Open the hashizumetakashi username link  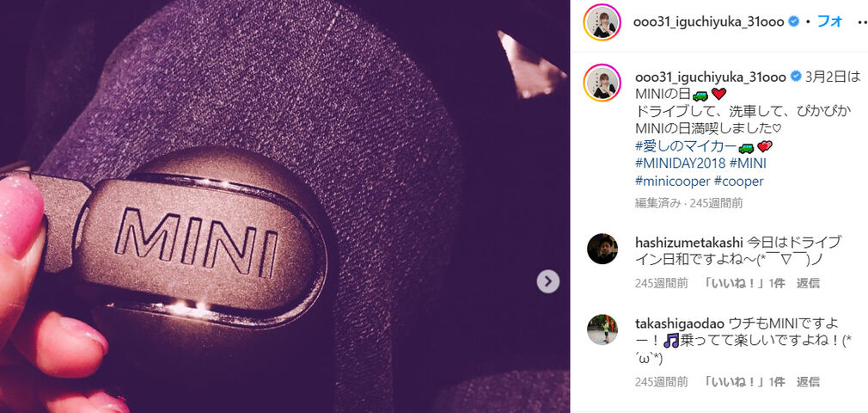click(688, 243)
